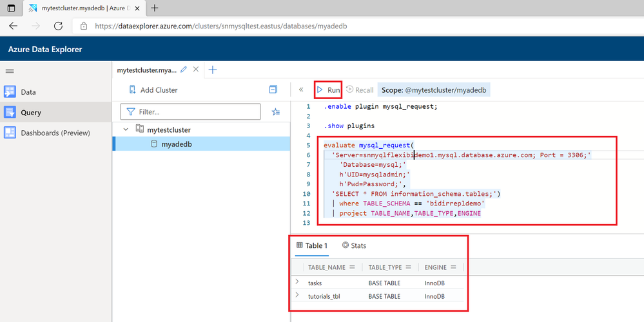The height and width of the screenshot is (322, 644).
Task: Click the project TABLE_NAME line
Action: 406,213
